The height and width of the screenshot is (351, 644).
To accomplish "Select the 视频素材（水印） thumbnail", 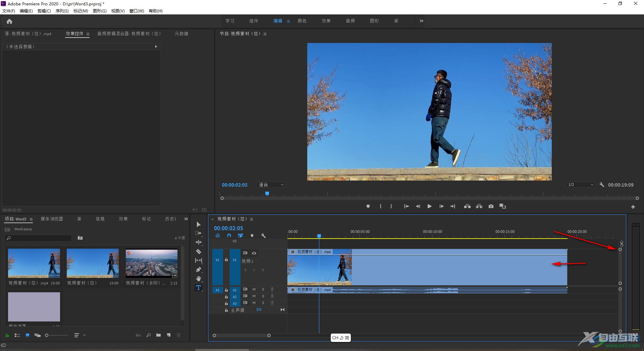I will pos(152,263).
